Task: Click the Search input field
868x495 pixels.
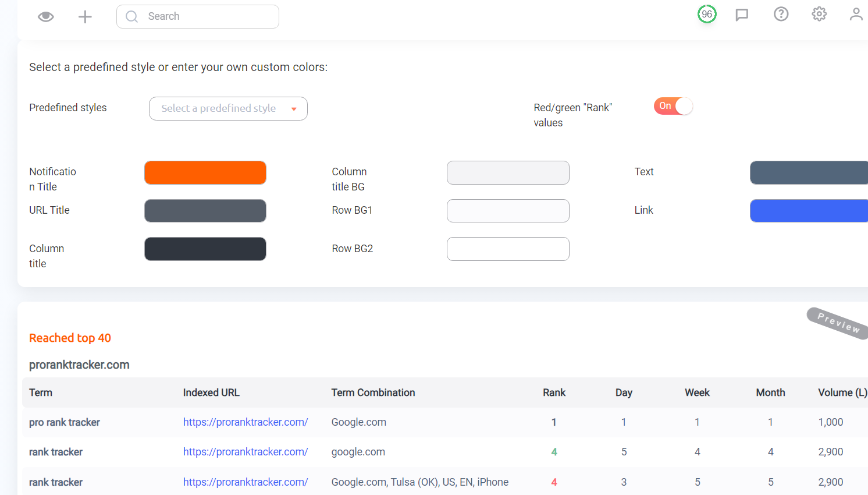Action: click(x=198, y=16)
